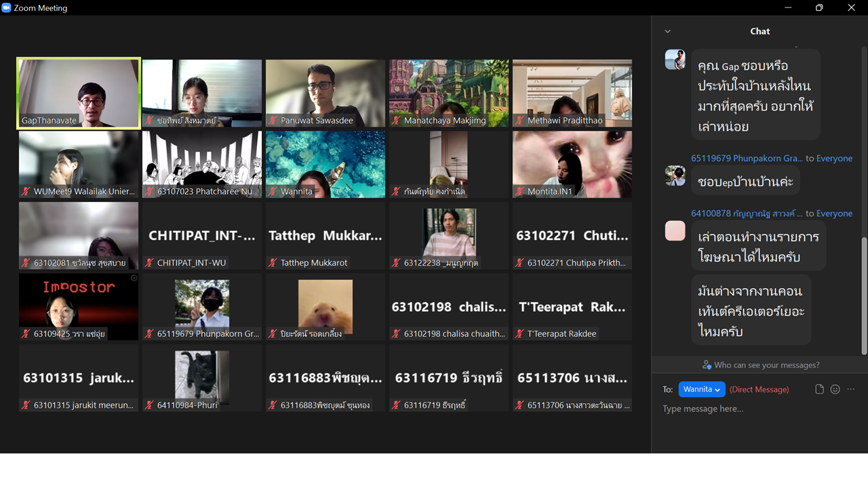Click the Chat panel title

coord(759,31)
